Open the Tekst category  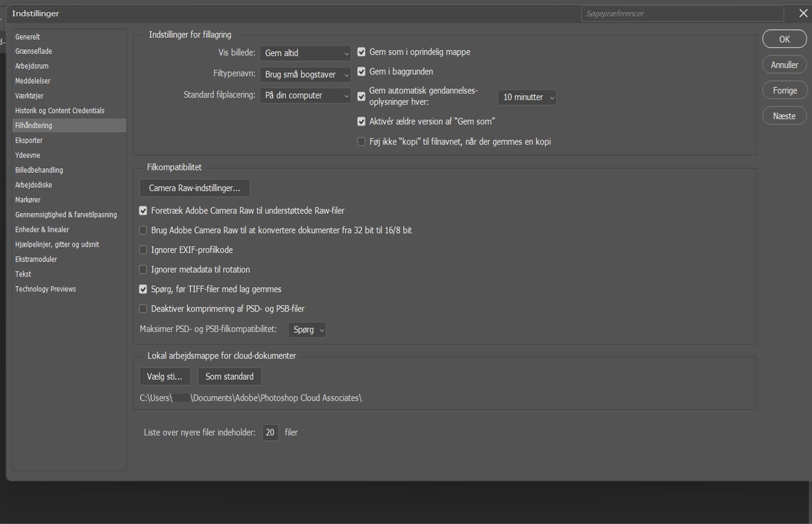tap(69, 274)
